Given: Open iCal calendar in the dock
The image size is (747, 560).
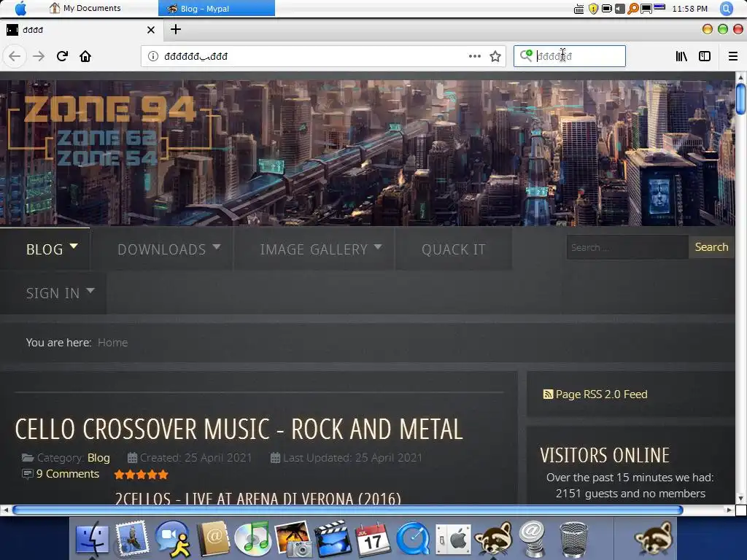Looking at the screenshot, I should (x=373, y=539).
